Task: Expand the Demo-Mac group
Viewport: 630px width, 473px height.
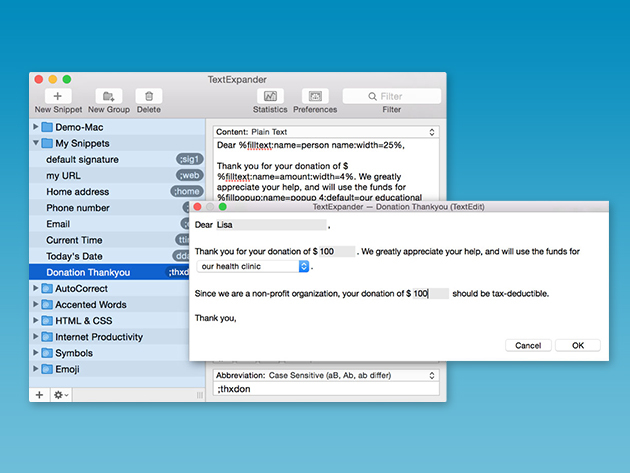Action: pyautogui.click(x=36, y=127)
